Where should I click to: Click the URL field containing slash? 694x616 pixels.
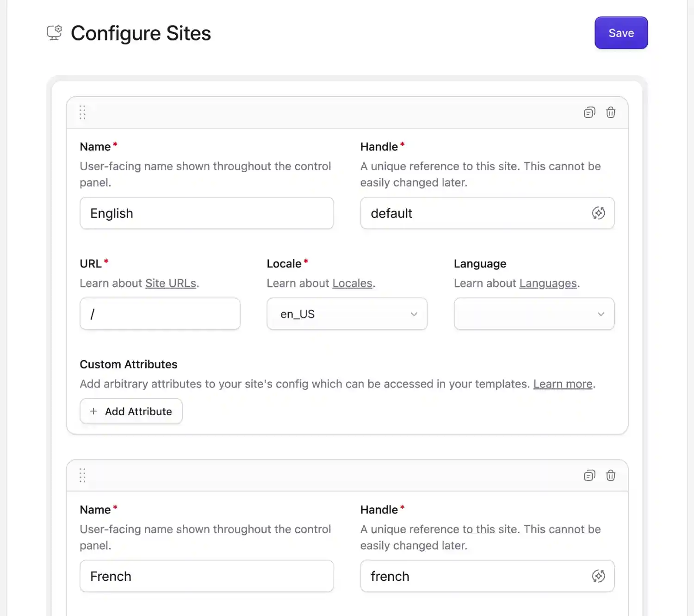click(159, 314)
